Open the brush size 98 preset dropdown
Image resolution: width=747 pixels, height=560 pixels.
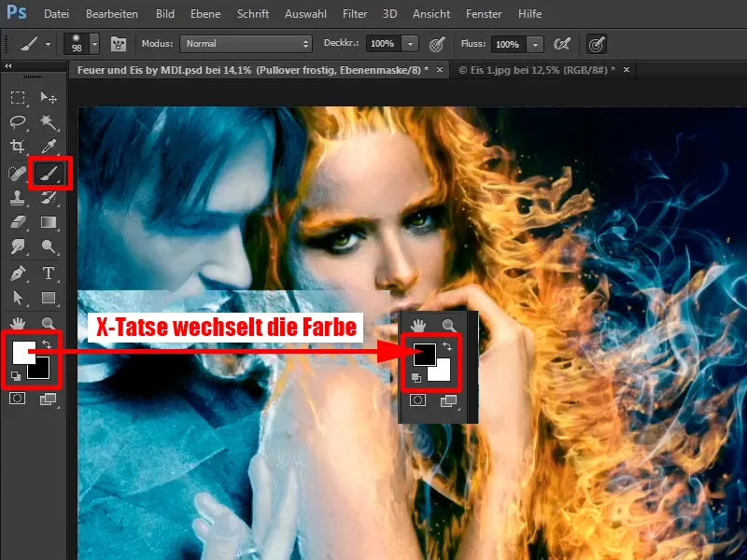pos(95,44)
